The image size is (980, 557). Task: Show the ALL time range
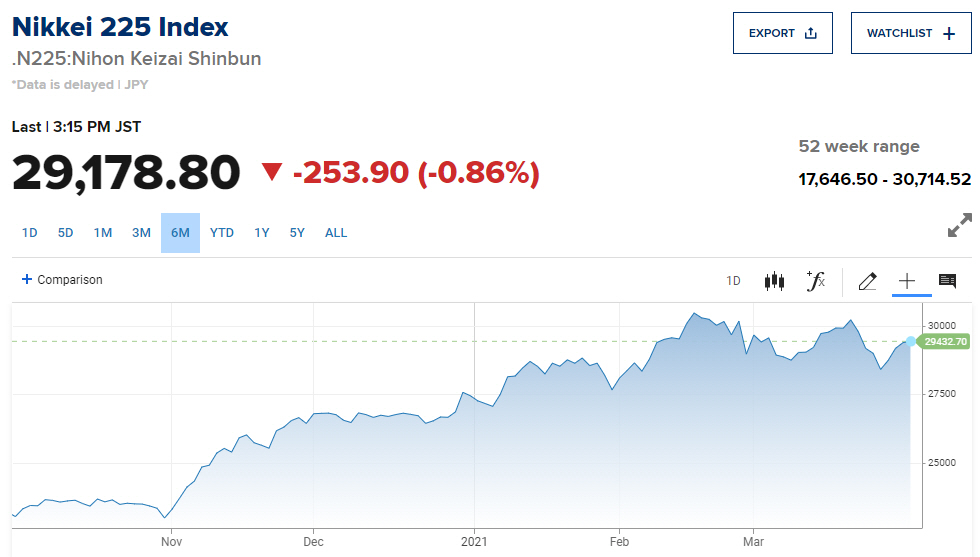tap(336, 233)
